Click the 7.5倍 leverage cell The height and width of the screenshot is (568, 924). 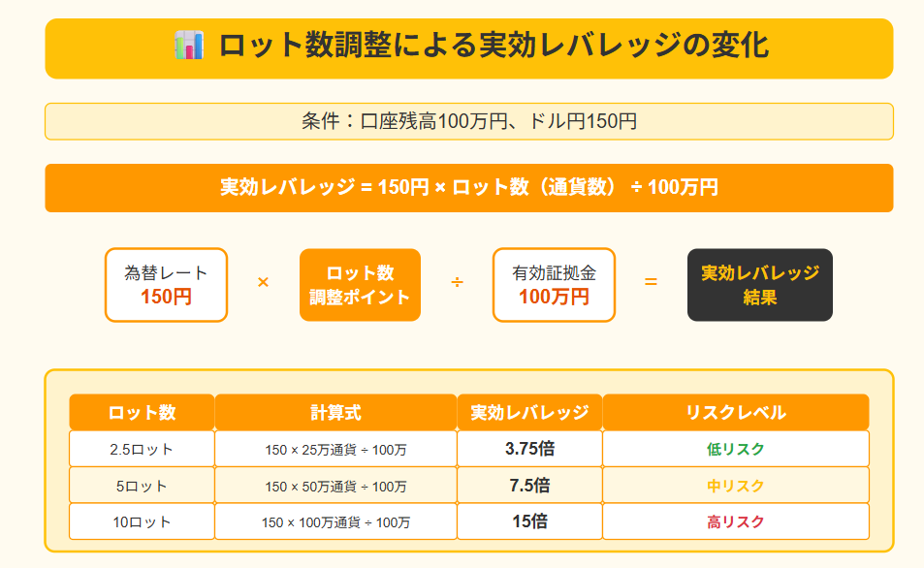coord(529,486)
